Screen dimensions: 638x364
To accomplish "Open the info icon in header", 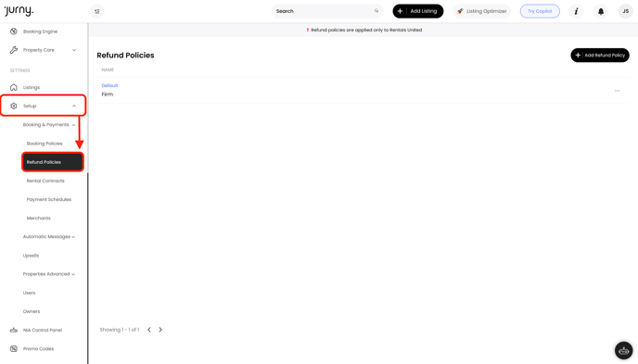I will 576,11.
